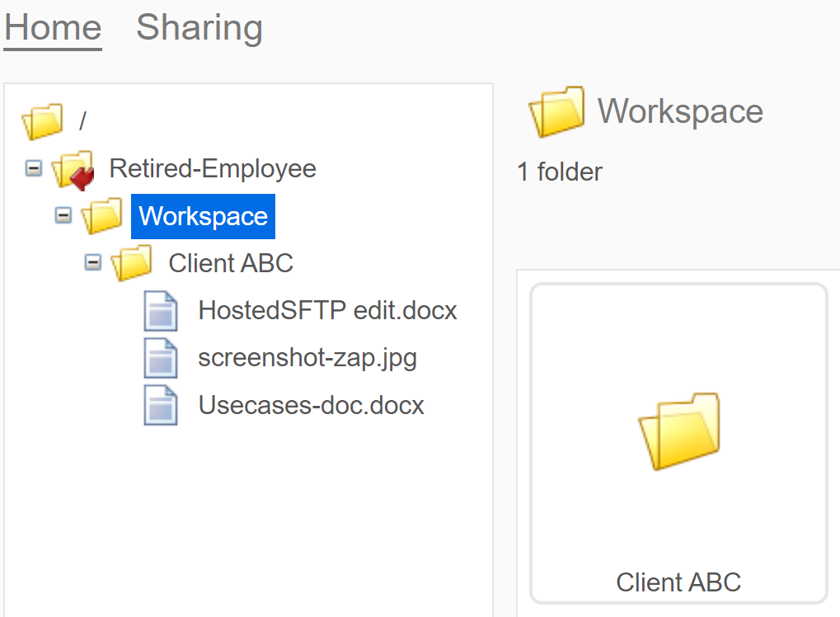840x617 pixels.
Task: Click the Workspace title heading
Action: click(x=679, y=111)
